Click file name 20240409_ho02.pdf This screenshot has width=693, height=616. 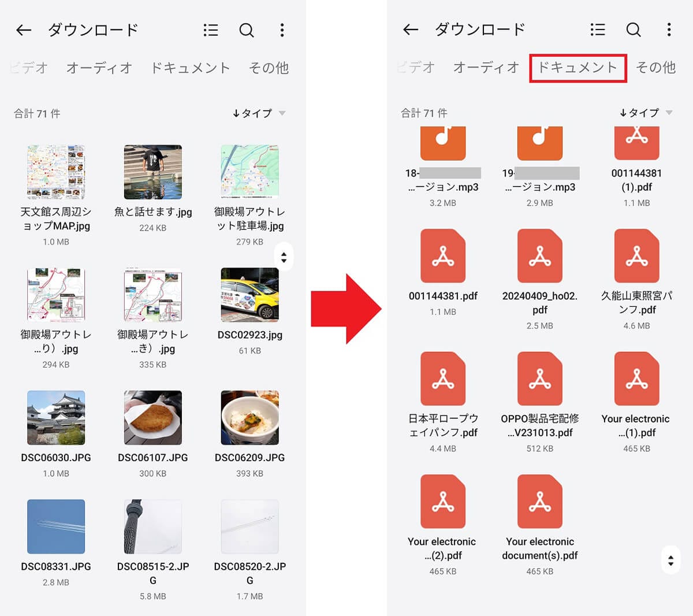coord(540,303)
